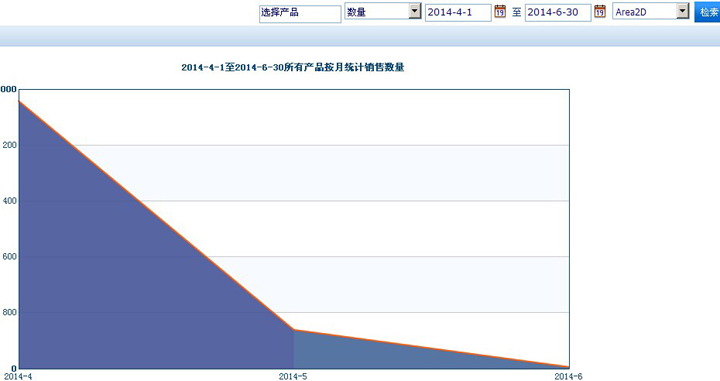Select the 2014-6 x-axis label
The width and height of the screenshot is (720, 381).
pyautogui.click(x=568, y=377)
